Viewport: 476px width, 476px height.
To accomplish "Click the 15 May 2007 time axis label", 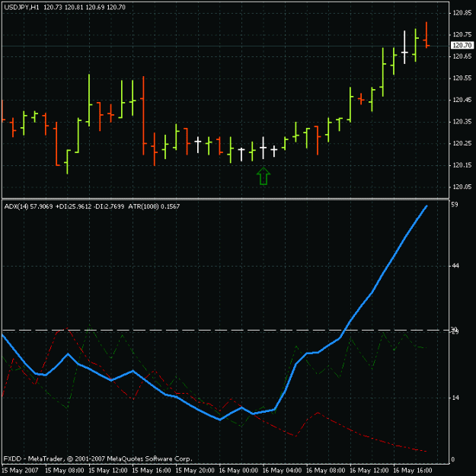I will coord(20,471).
